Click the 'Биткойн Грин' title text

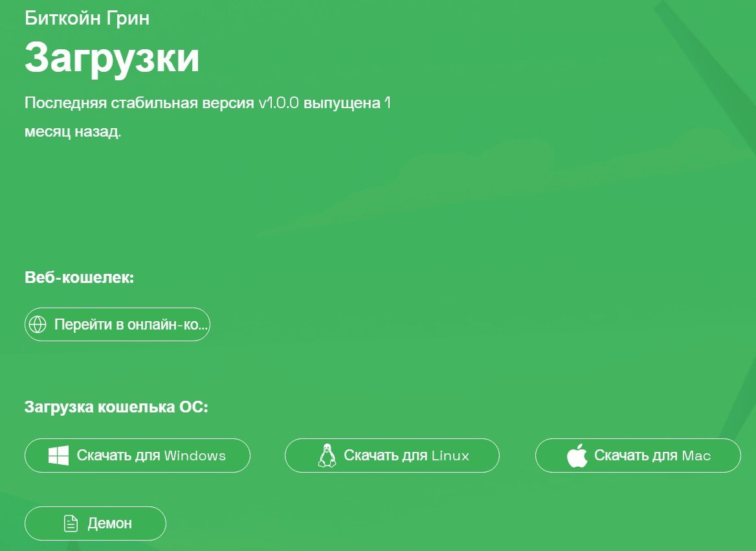coord(87,18)
